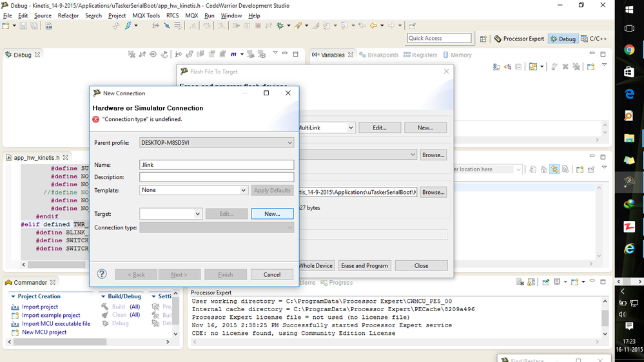Open dropdown arrow next to New toolbar icon

coord(14,26)
